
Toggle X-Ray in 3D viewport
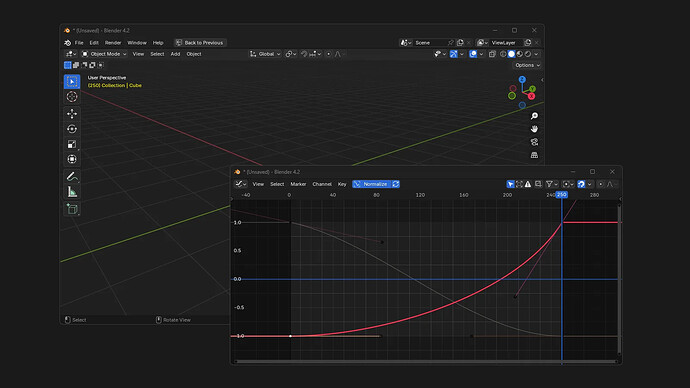[492, 54]
